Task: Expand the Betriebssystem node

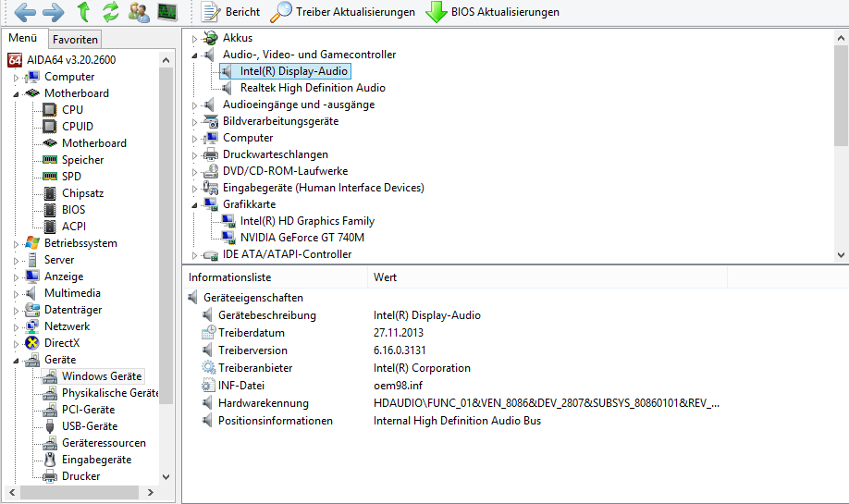Action: (16, 244)
